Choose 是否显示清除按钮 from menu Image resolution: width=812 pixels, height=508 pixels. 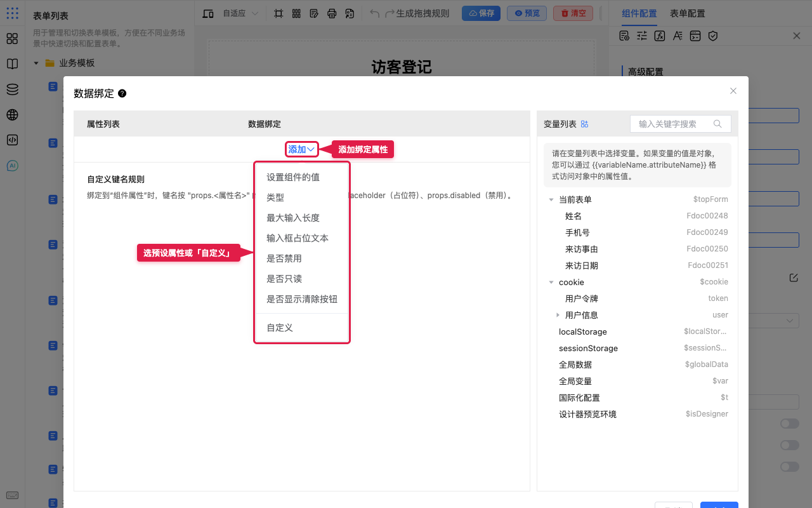301,299
